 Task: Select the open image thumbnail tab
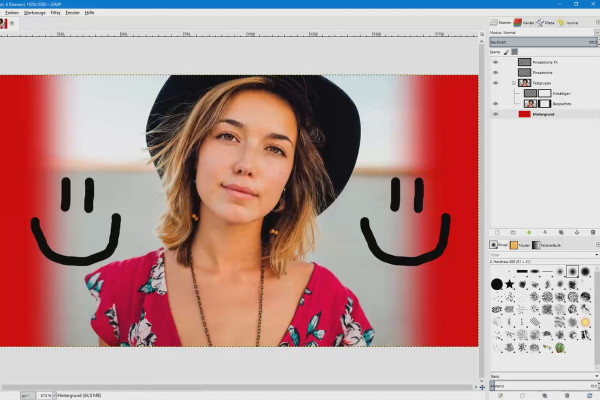click(x=3, y=24)
